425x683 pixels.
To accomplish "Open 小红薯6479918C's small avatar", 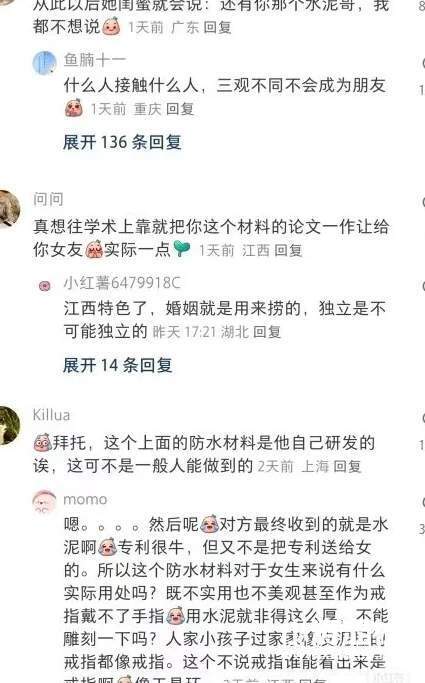I will tap(44, 286).
